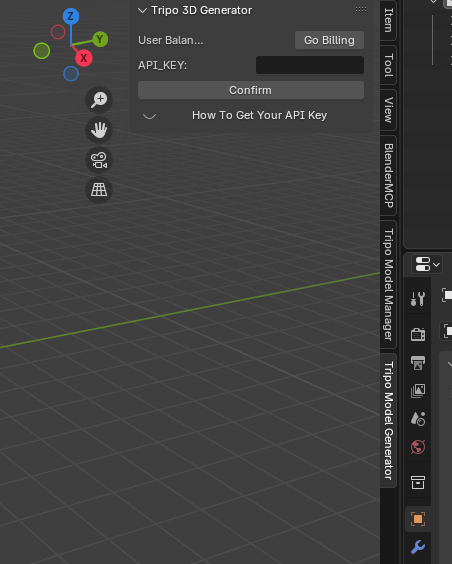Click the negative Y axis gizmo circle
This screenshot has width=452, height=564.
42,51
